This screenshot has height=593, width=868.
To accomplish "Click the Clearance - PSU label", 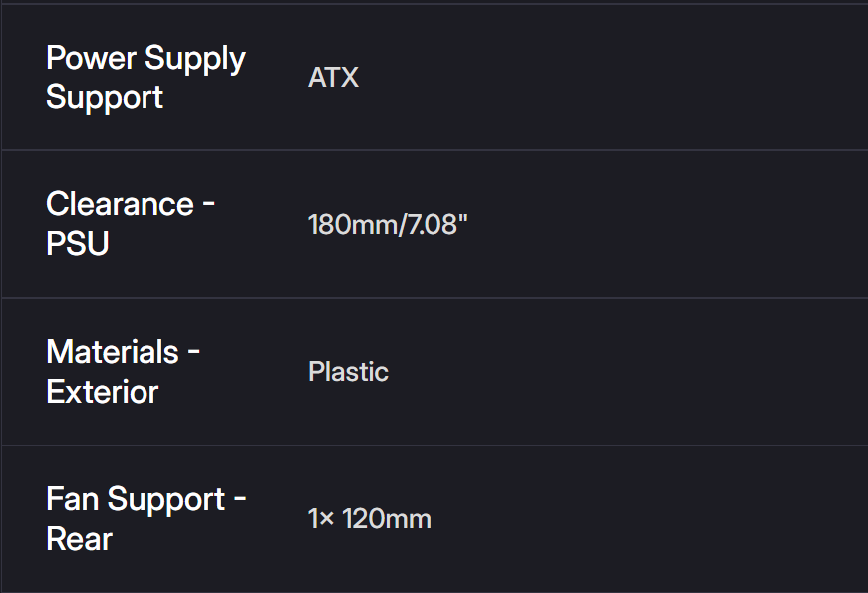I will coord(131,224).
